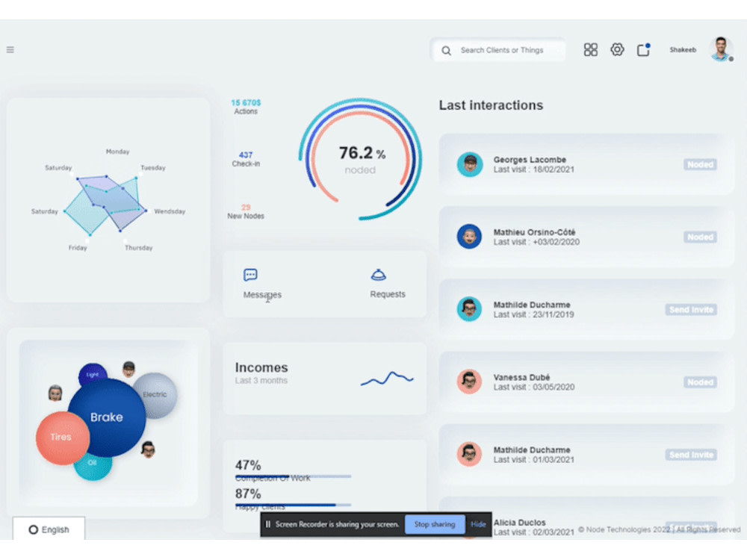Open the notifications icon with blue dot
Image resolution: width=747 pixels, height=560 pixels.
coord(644,49)
